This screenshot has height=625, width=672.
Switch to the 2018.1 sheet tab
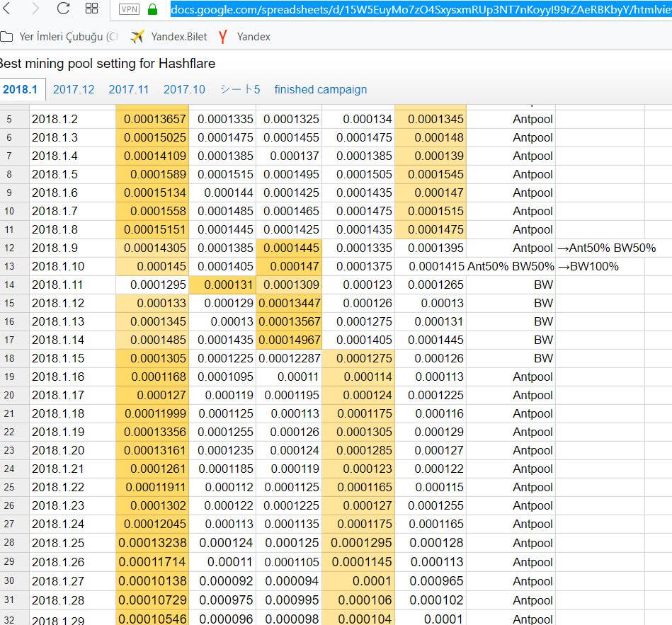coord(20,89)
